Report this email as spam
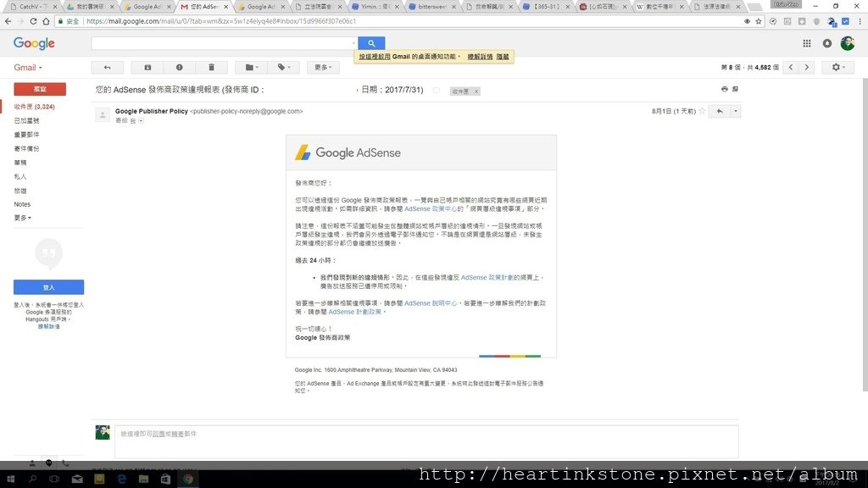868x488 pixels. [x=180, y=68]
